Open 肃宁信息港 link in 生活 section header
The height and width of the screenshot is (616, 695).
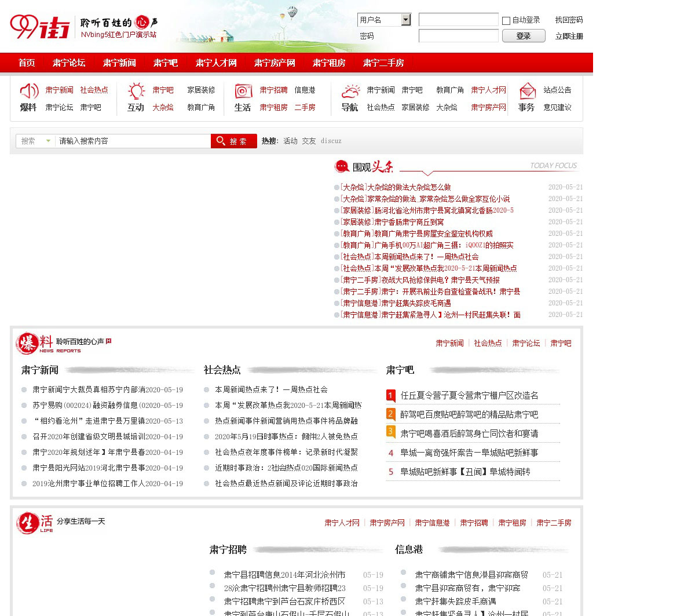[432, 523]
